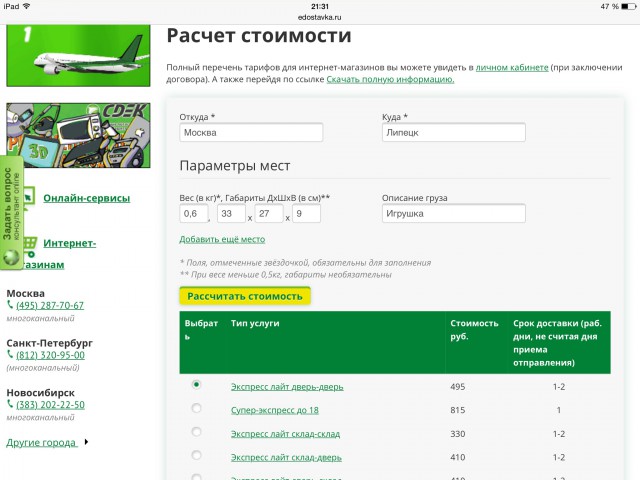Click 'Добавить ещё место' link
This screenshot has width=640, height=480.
222,239
